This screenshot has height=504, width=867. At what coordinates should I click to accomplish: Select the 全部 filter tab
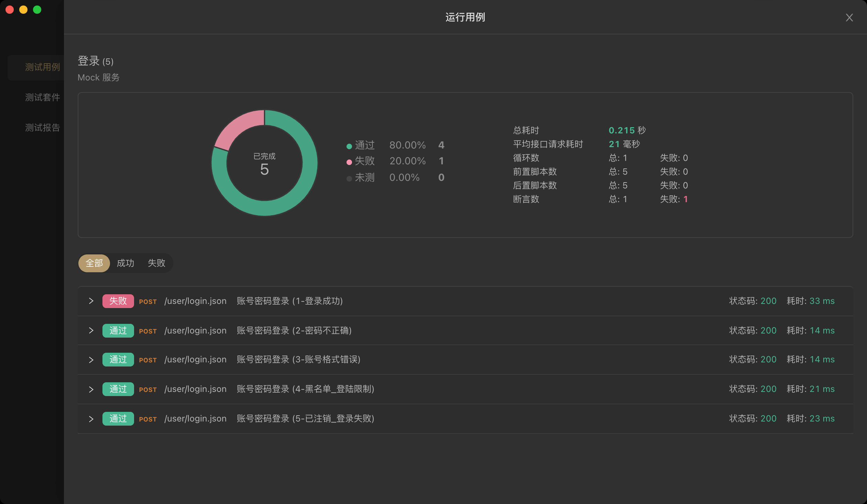[94, 263]
